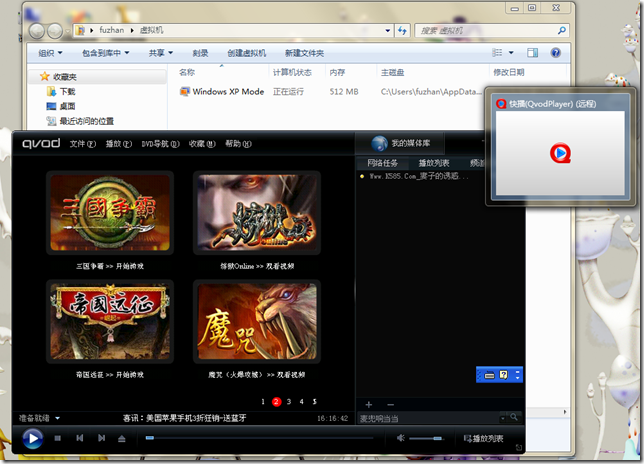This screenshot has height=464, width=644.
Task: Open the 播放(P) menu in Qvod
Action: tap(119, 144)
